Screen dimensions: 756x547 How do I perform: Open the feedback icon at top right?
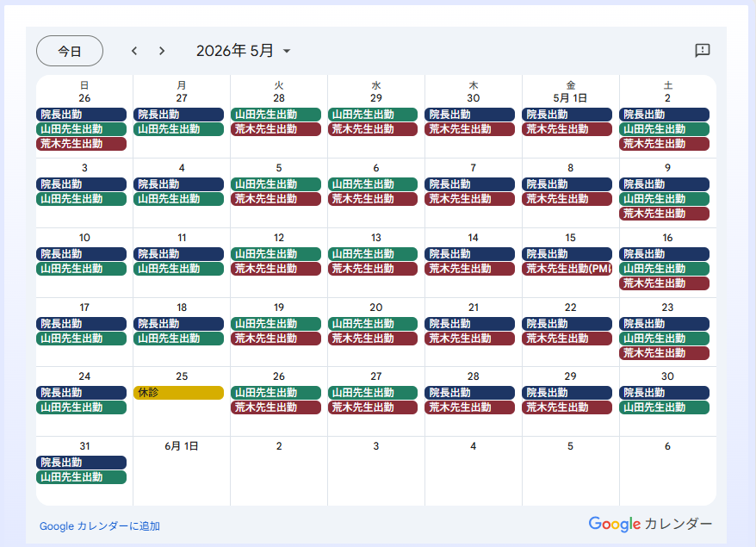click(703, 51)
